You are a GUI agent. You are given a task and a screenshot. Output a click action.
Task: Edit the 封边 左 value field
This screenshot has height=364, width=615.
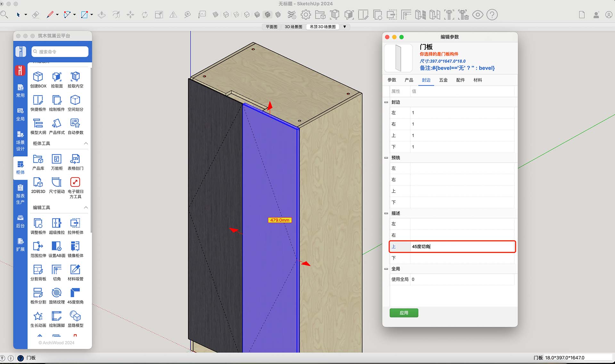(462, 113)
